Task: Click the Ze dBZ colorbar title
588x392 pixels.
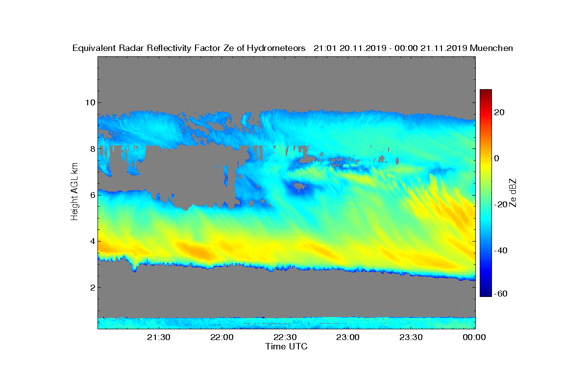Action: coord(513,193)
